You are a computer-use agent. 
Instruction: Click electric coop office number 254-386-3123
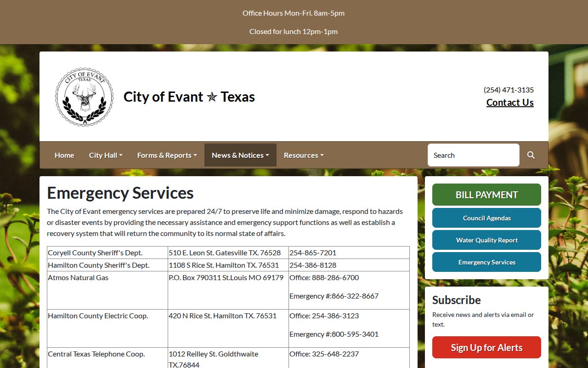click(335, 316)
